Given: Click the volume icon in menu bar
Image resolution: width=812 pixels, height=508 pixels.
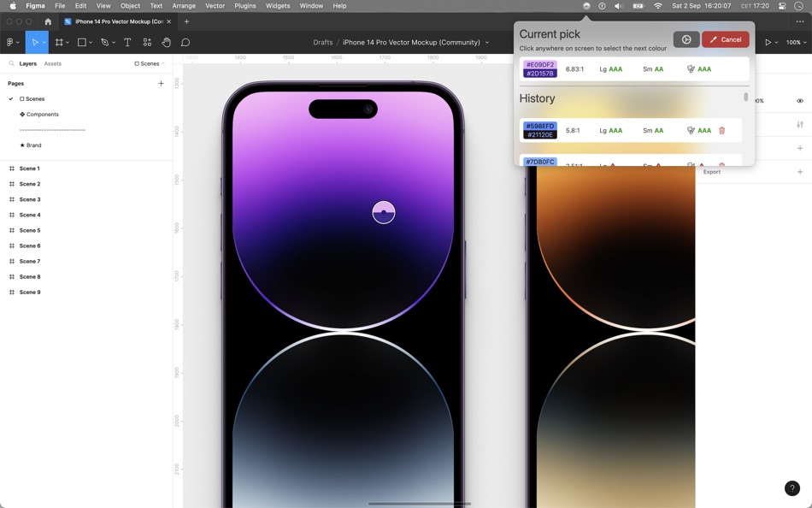Looking at the screenshot, I should 618,6.
